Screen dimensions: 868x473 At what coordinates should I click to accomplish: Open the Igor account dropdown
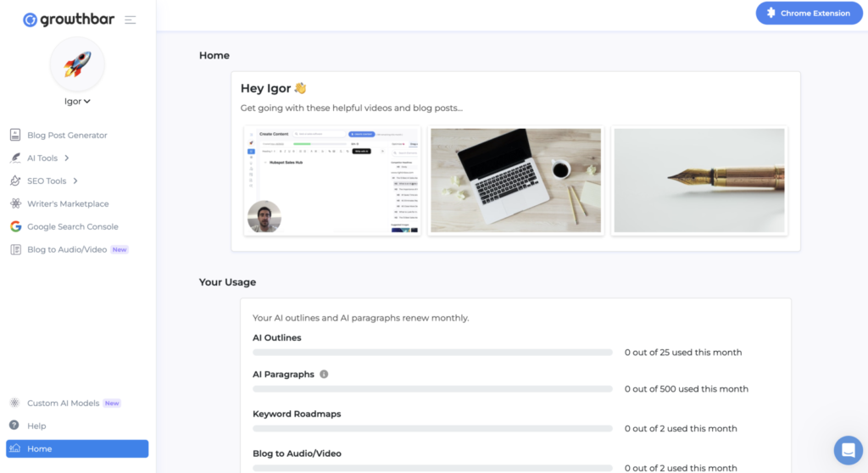pyautogui.click(x=77, y=102)
